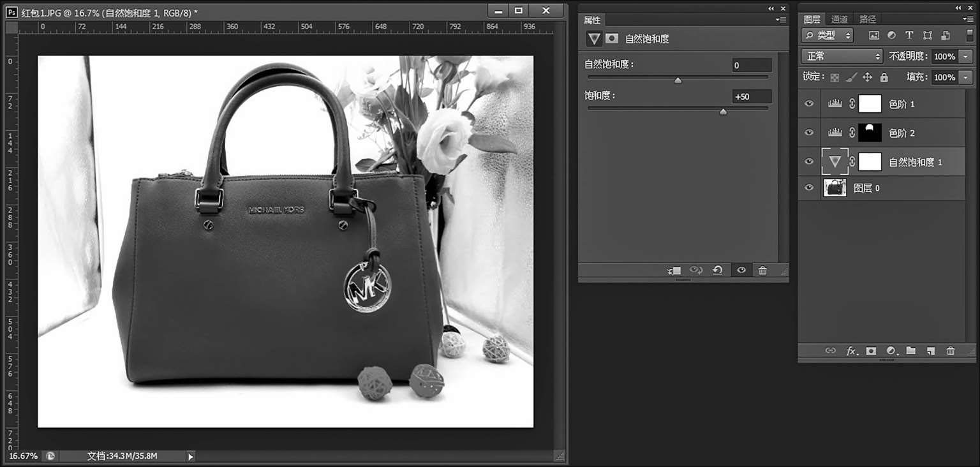Hide the 自然饱和度 1 layer

810,161
